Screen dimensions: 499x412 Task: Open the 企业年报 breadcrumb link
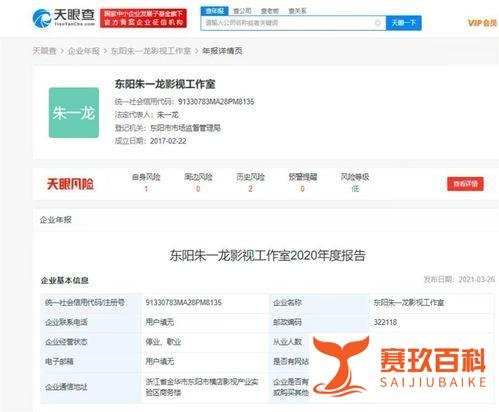point(84,51)
